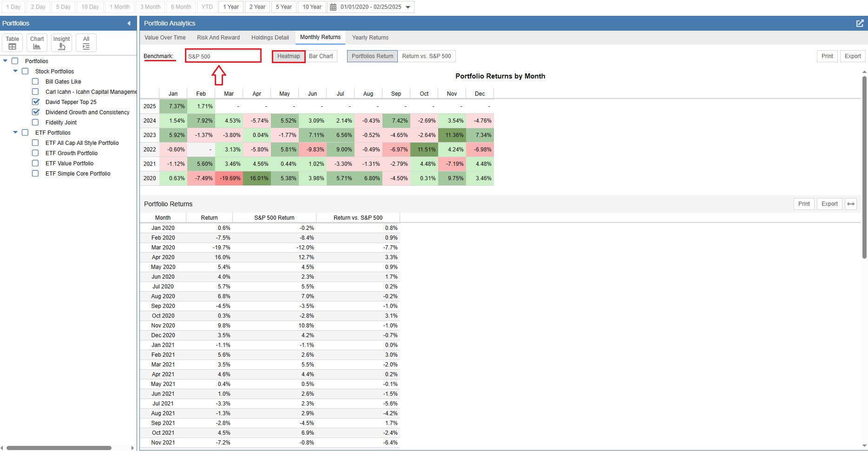The height and width of the screenshot is (451, 868).
Task: Print the Portfolio Returns table
Action: tap(804, 204)
